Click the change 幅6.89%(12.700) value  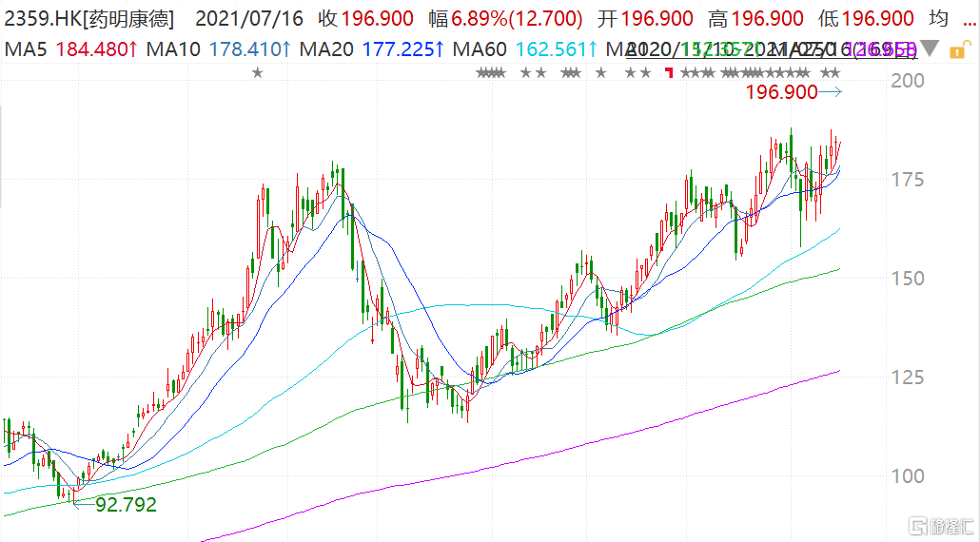click(x=505, y=19)
